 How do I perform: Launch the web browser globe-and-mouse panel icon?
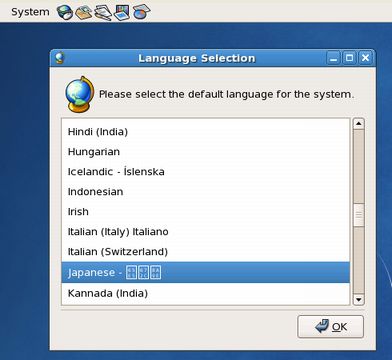(x=65, y=13)
